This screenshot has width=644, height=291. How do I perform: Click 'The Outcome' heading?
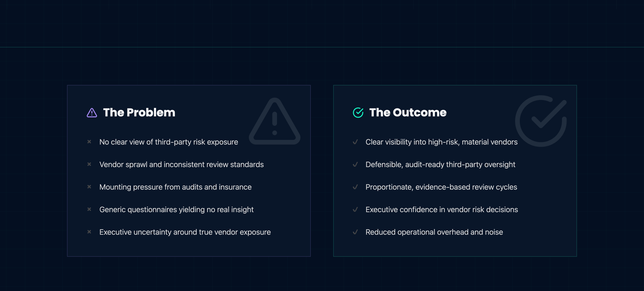click(407, 112)
